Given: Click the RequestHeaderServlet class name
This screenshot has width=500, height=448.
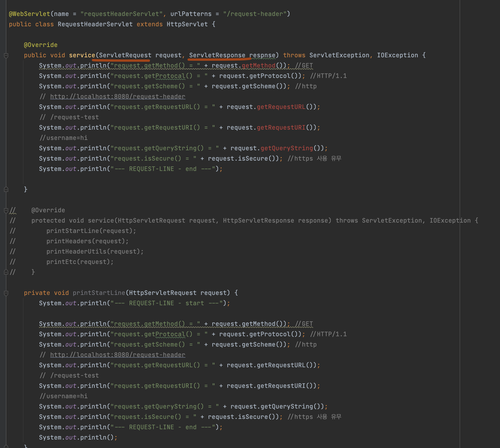Looking at the screenshot, I should tap(95, 24).
